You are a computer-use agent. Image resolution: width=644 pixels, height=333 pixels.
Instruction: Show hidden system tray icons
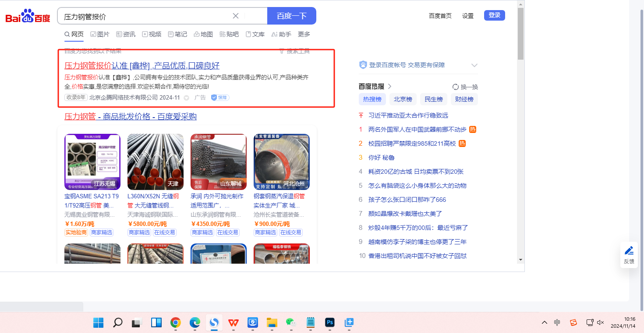545,322
